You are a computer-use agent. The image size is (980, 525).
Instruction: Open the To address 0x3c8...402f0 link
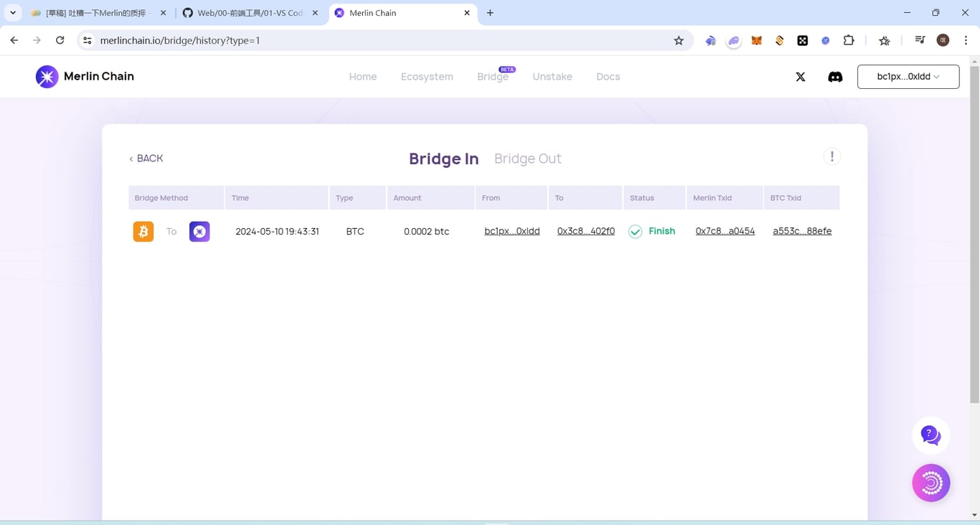(586, 231)
